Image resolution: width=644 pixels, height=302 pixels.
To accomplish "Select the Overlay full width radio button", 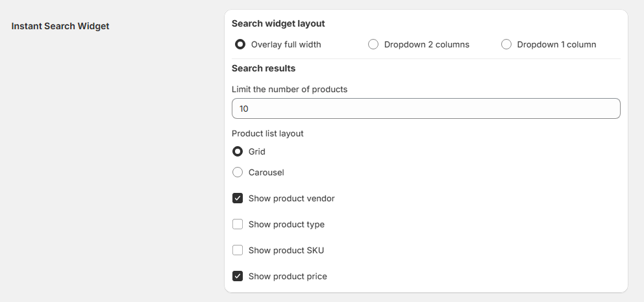I will [240, 45].
